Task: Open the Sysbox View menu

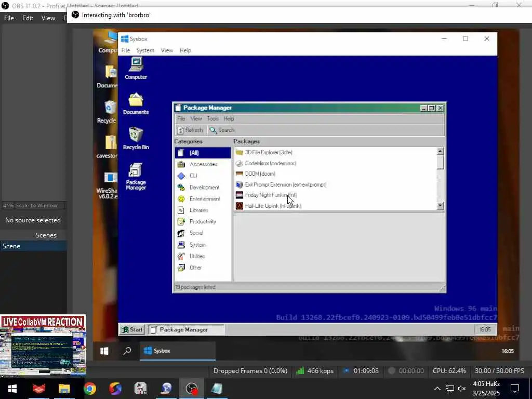Action: click(167, 50)
